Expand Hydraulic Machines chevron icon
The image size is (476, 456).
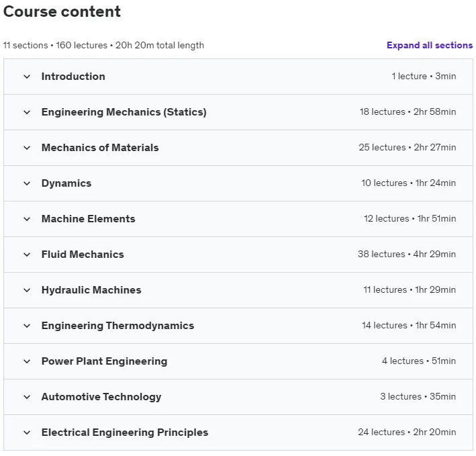[x=27, y=290]
